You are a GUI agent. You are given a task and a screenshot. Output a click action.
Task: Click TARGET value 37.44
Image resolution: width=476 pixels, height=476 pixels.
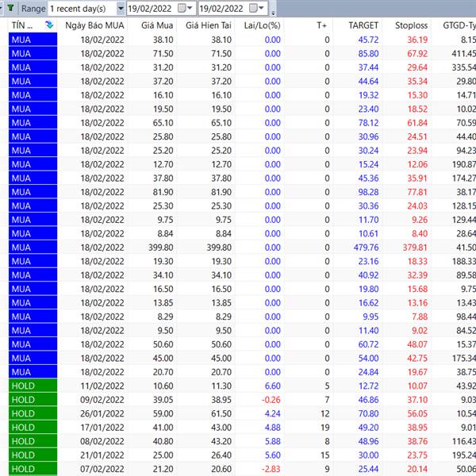coord(369,67)
